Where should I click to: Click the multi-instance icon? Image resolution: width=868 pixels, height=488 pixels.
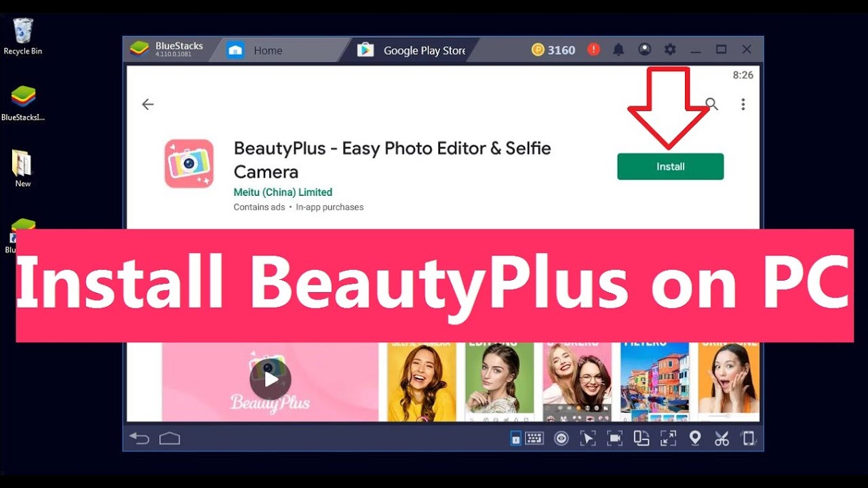(x=642, y=439)
